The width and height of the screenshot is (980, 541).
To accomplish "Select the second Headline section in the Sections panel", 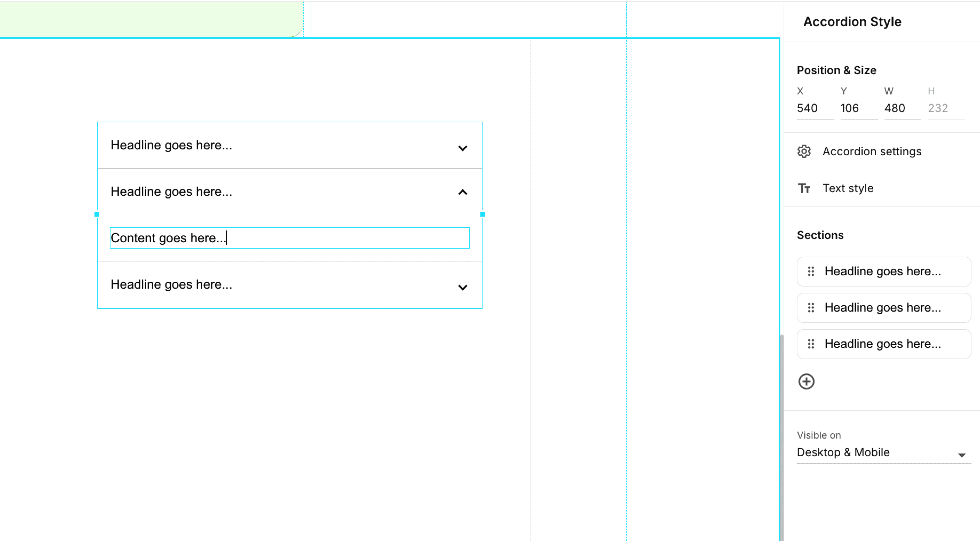I will tap(884, 308).
